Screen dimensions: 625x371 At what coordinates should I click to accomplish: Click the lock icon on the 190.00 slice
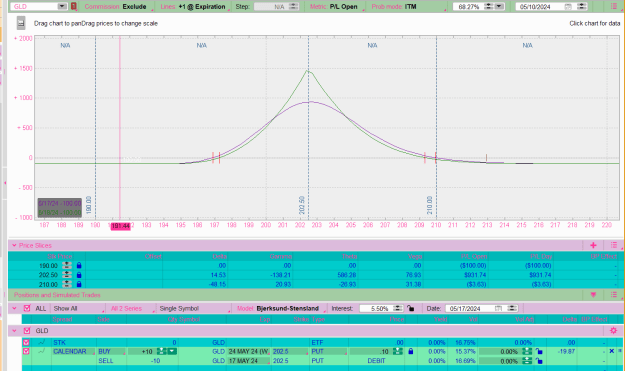click(x=79, y=266)
